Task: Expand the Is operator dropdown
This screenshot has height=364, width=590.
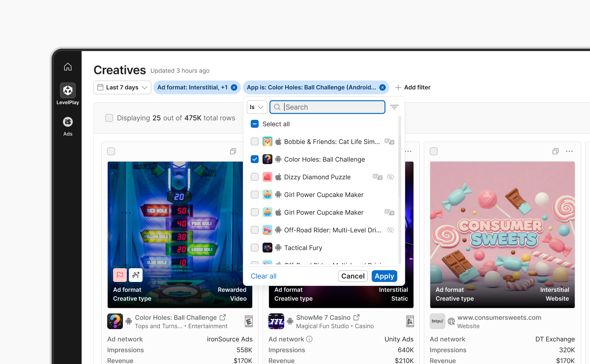Action: tap(257, 107)
